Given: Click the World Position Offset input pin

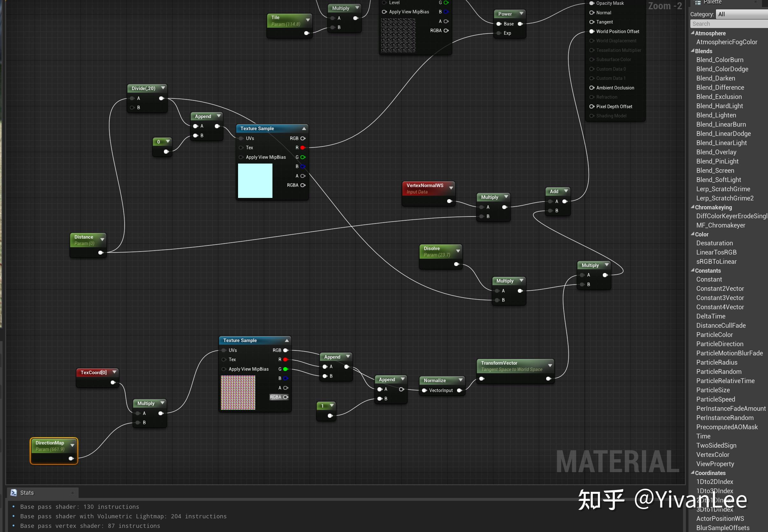Looking at the screenshot, I should coord(592,31).
